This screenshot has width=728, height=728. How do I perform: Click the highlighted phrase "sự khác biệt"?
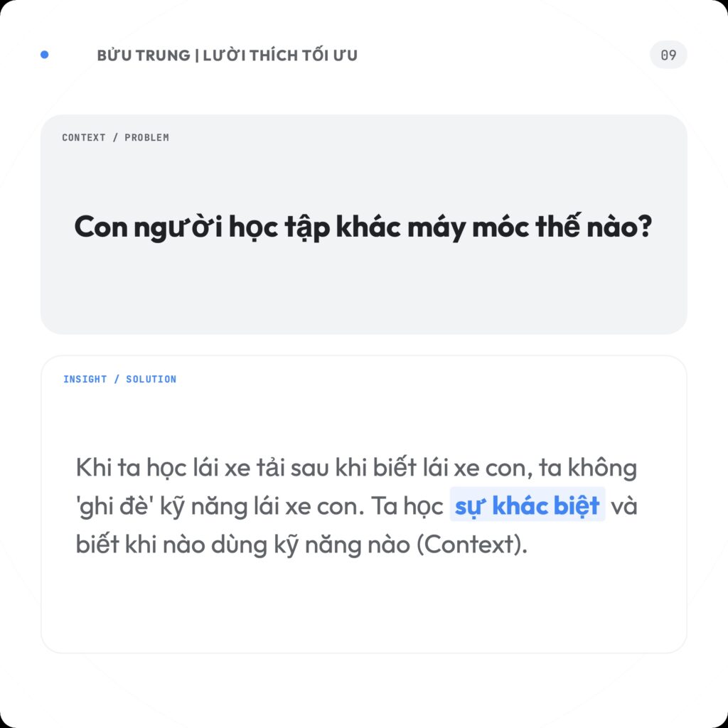click(x=528, y=507)
